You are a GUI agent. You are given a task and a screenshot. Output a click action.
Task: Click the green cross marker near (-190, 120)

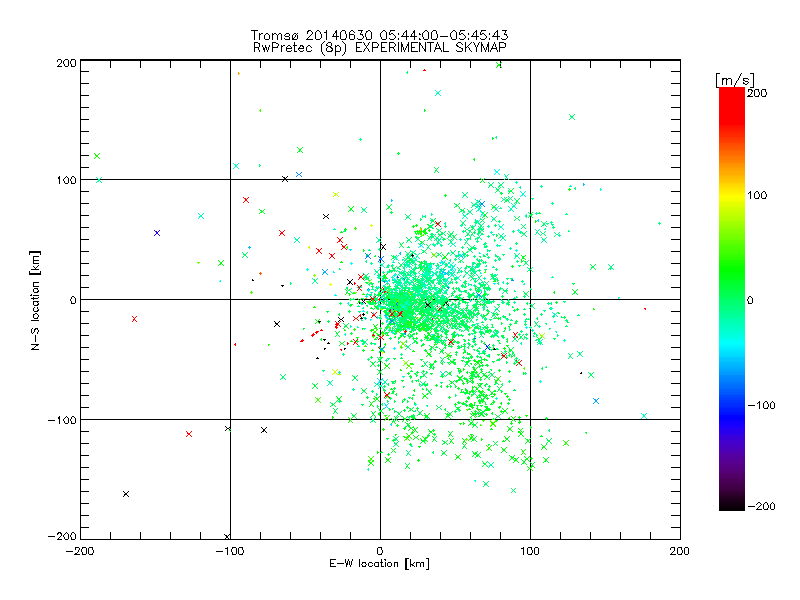97,156
